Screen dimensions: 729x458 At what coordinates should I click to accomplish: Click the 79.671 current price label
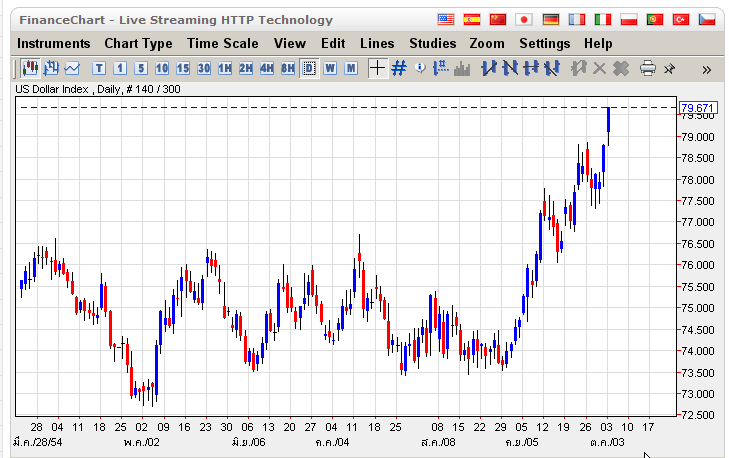pyautogui.click(x=696, y=107)
